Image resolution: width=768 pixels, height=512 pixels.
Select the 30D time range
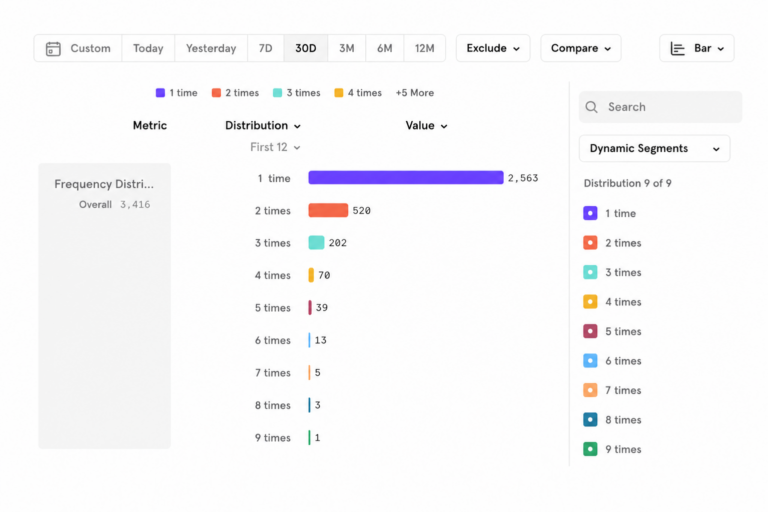306,48
